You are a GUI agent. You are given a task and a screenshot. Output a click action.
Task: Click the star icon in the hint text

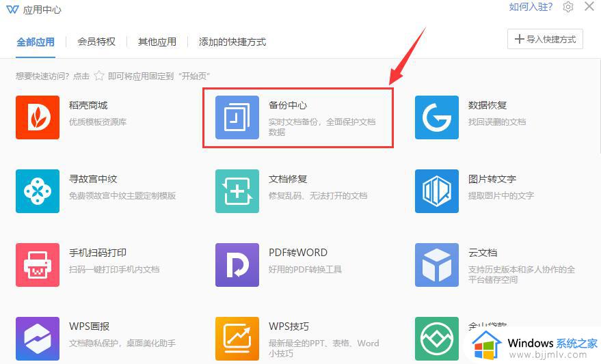coord(99,76)
